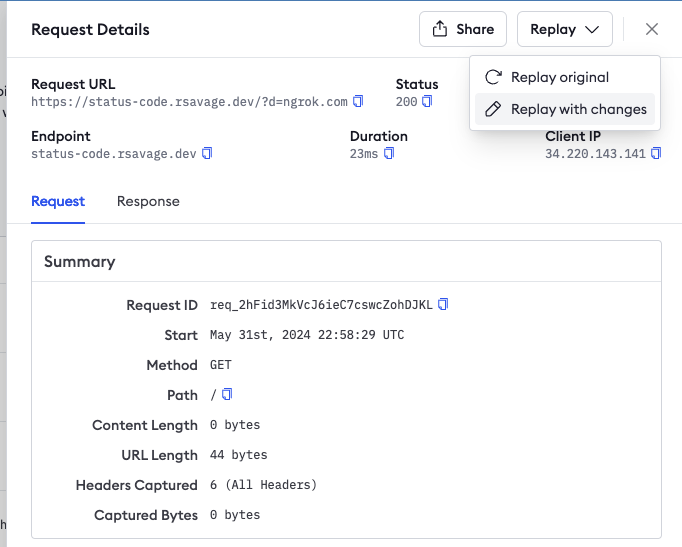The width and height of the screenshot is (682, 547).
Task: Choose Replay original from the menu
Action: tap(559, 77)
